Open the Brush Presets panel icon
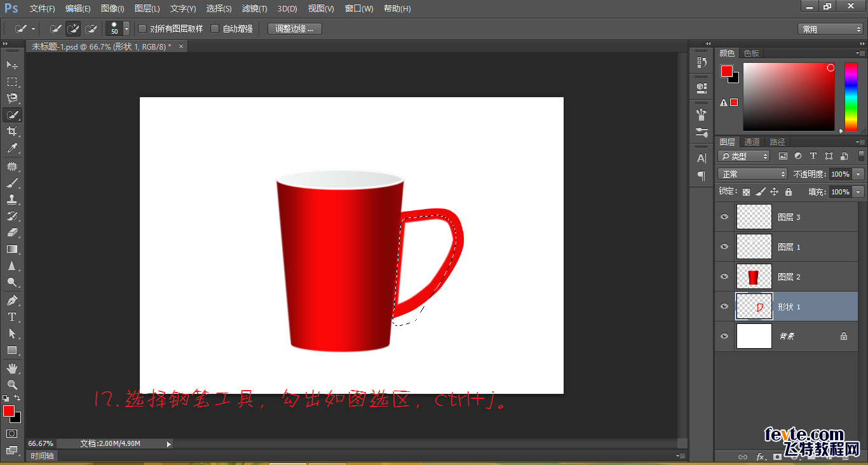Viewport: 868px width, 465px height. point(702,132)
